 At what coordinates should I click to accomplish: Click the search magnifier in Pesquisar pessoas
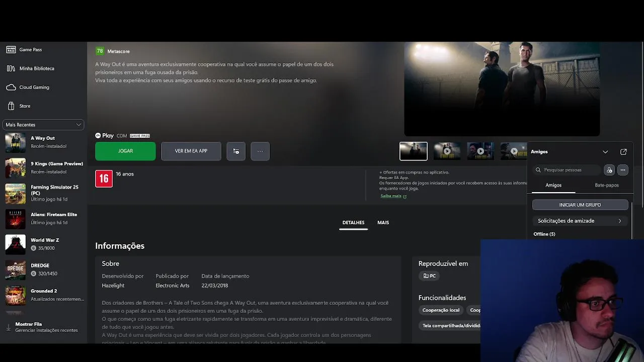pos(538,170)
